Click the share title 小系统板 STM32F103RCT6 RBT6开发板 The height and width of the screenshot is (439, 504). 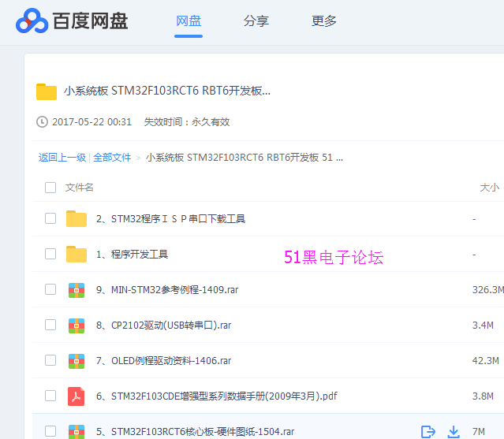coord(167,91)
